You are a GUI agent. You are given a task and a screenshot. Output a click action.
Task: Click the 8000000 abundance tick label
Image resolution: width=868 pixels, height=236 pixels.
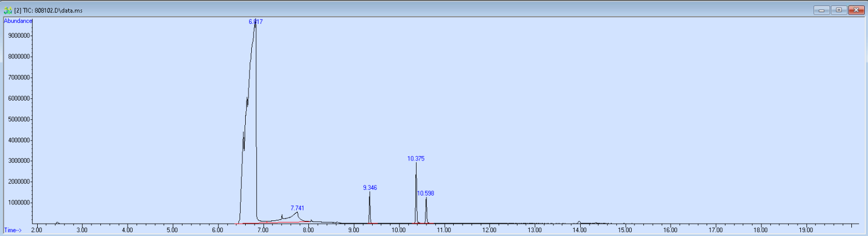(19, 57)
